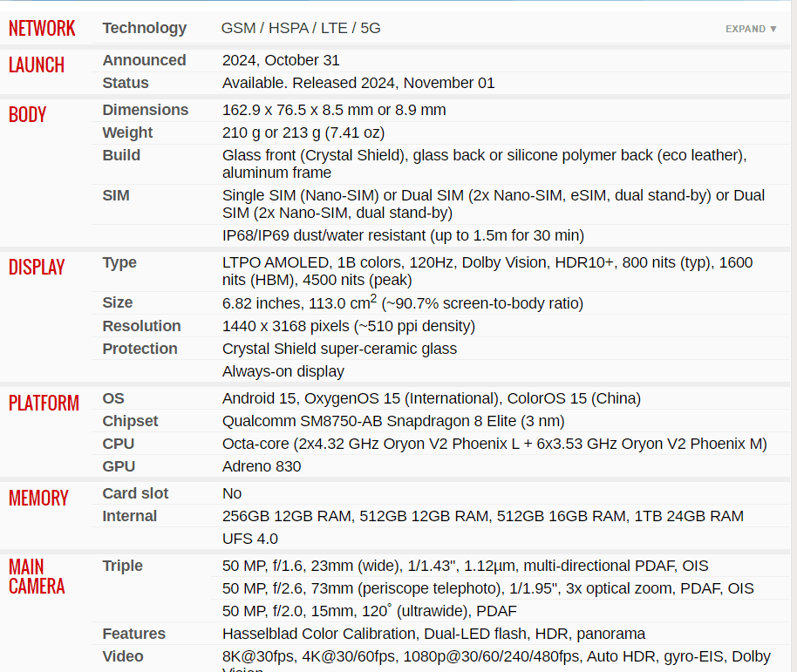
Task: Open the Internal memory label
Action: [130, 516]
